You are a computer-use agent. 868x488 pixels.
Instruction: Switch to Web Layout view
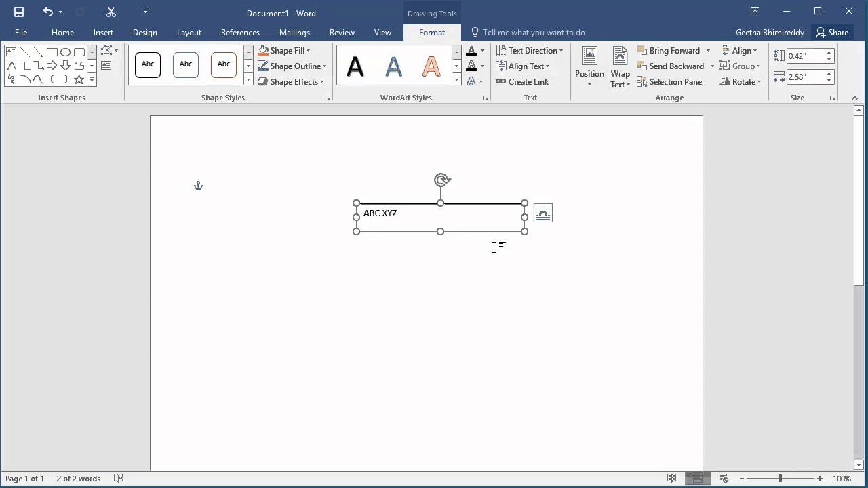(723, 479)
